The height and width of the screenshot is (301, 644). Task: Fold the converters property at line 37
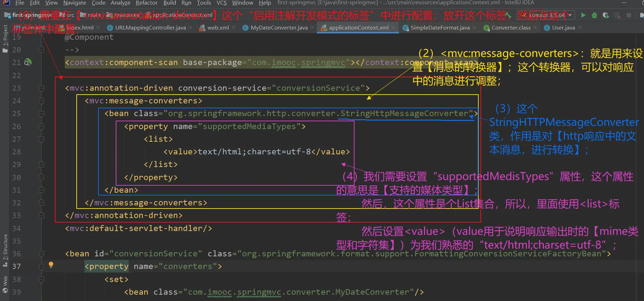click(x=41, y=267)
